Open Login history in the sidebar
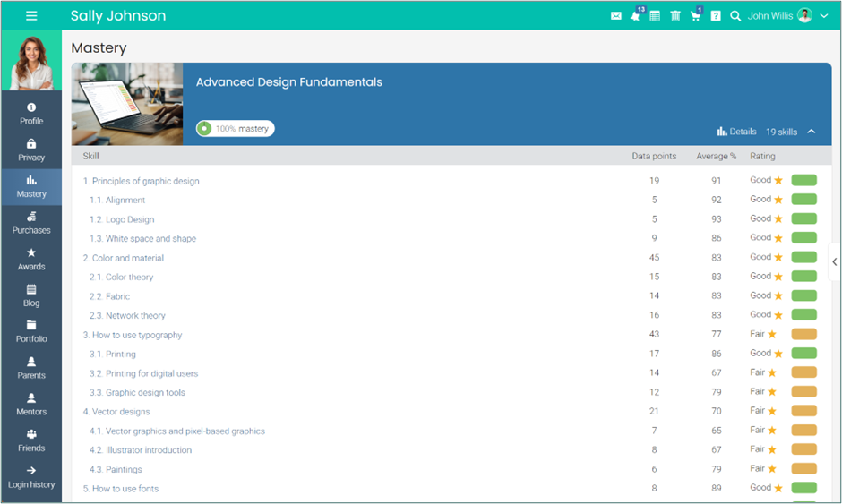The width and height of the screenshot is (842, 504). 31,478
